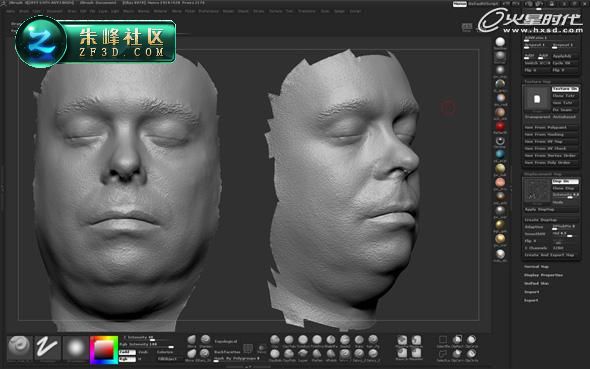590x369 pixels.
Task: Toggle BackfaceMask option
Action: [227, 352]
